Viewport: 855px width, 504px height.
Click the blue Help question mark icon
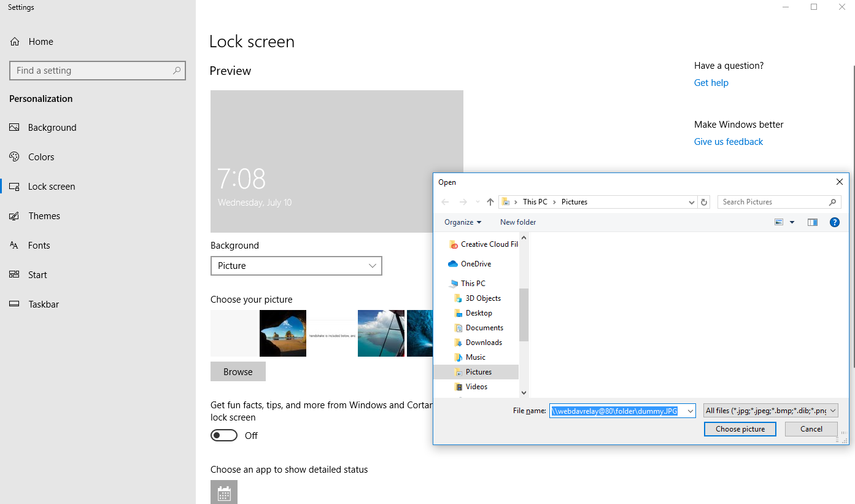835,222
